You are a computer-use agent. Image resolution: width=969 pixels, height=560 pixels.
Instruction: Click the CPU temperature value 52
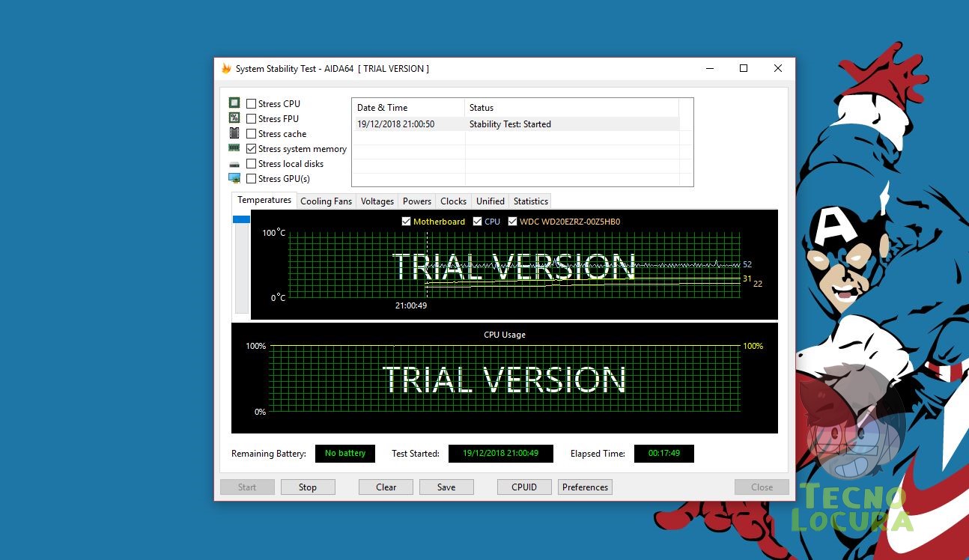(747, 264)
